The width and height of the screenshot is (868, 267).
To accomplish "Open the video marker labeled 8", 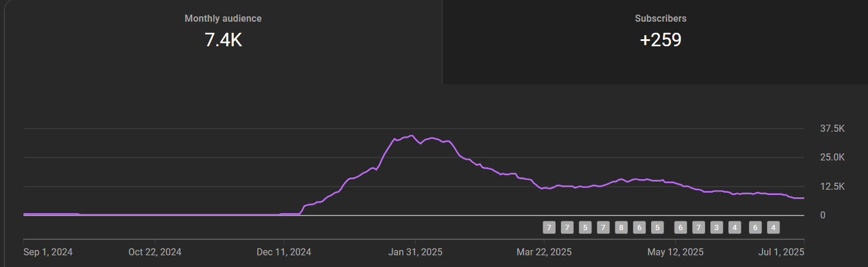I will [x=621, y=228].
